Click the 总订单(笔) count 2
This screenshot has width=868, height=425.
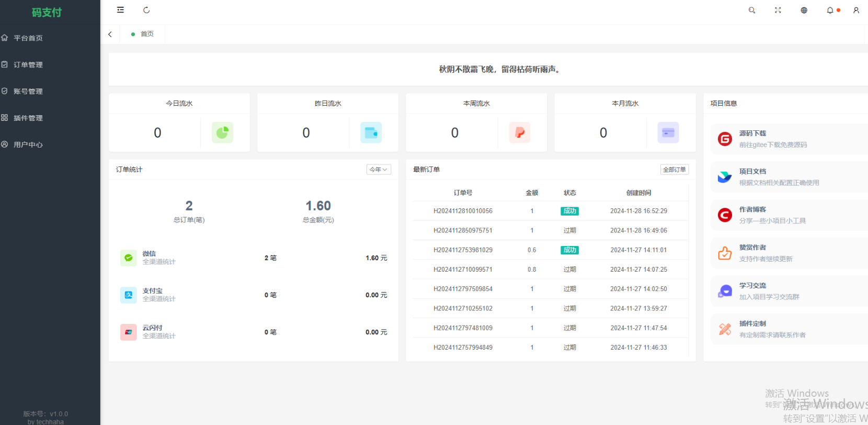189,206
